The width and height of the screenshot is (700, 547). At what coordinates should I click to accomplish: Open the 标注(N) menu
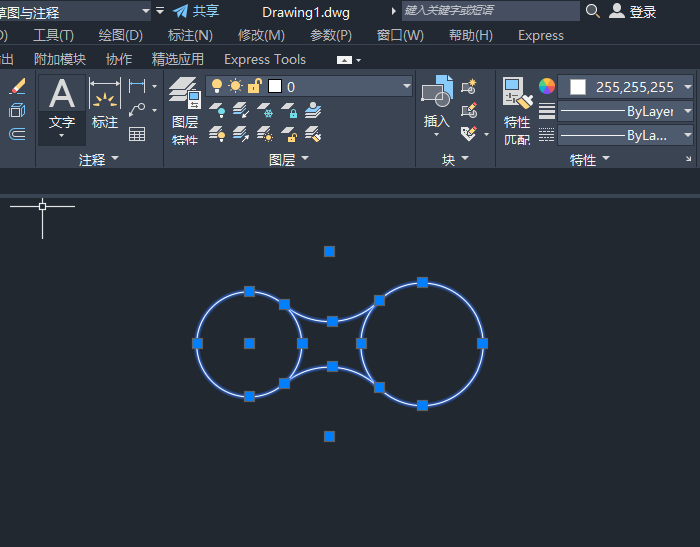point(190,35)
